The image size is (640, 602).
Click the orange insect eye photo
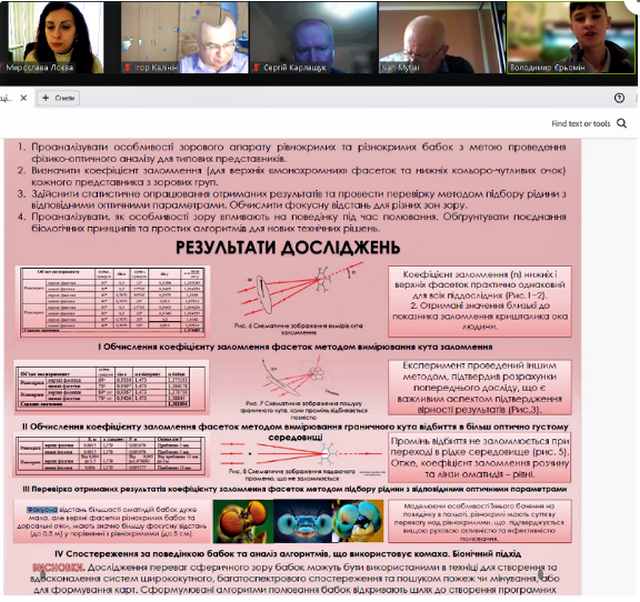(238, 521)
